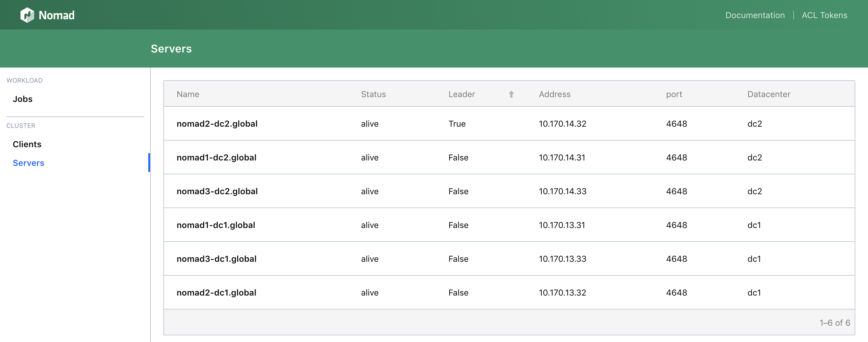Image resolution: width=868 pixels, height=342 pixels.
Task: Go to Jobs in sidebar
Action: pyautogui.click(x=23, y=99)
